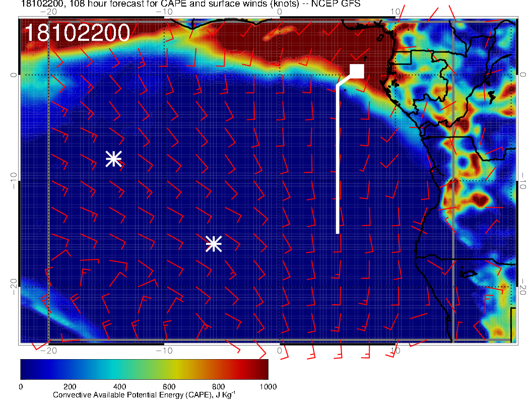Viewport: 532px width, 411px height.
Task: Click the color bar tick label 200
Action: click(70, 387)
